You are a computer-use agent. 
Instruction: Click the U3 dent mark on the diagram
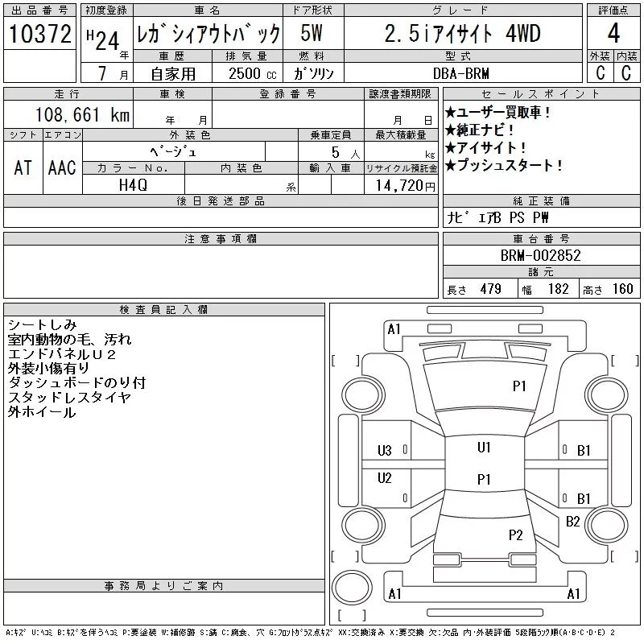click(x=385, y=451)
